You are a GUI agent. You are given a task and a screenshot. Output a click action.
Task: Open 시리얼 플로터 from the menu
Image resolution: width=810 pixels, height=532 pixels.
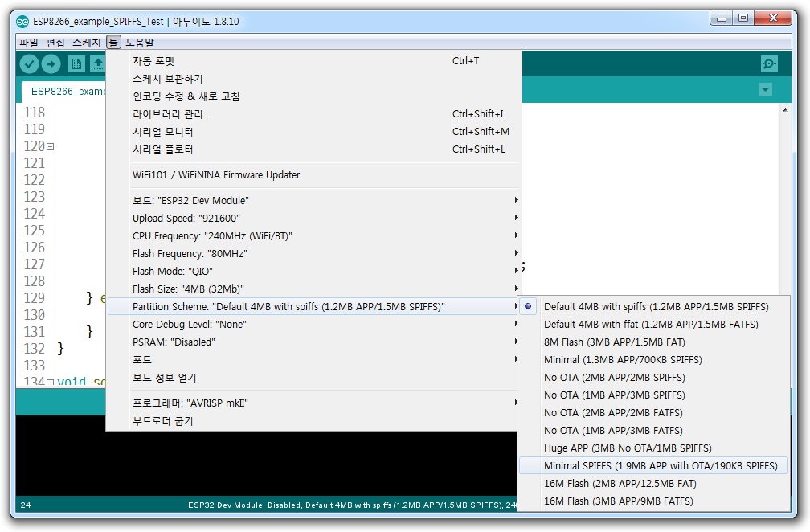313,149
